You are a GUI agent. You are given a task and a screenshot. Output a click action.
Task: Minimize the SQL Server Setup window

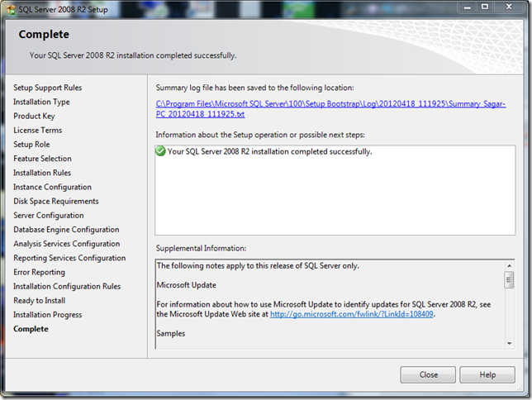pyautogui.click(x=468, y=7)
